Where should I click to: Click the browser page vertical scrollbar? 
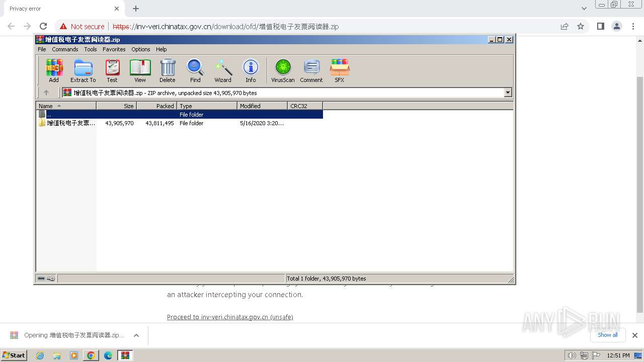point(640,194)
